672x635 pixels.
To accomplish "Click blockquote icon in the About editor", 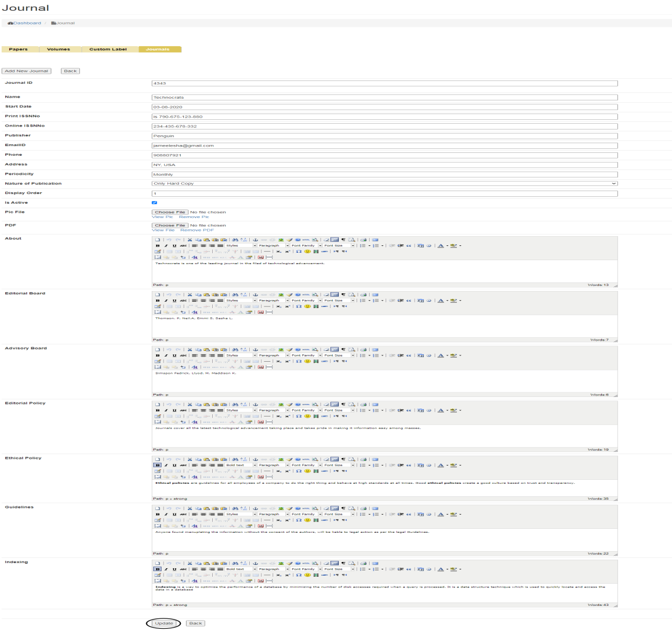I will click(x=408, y=246).
